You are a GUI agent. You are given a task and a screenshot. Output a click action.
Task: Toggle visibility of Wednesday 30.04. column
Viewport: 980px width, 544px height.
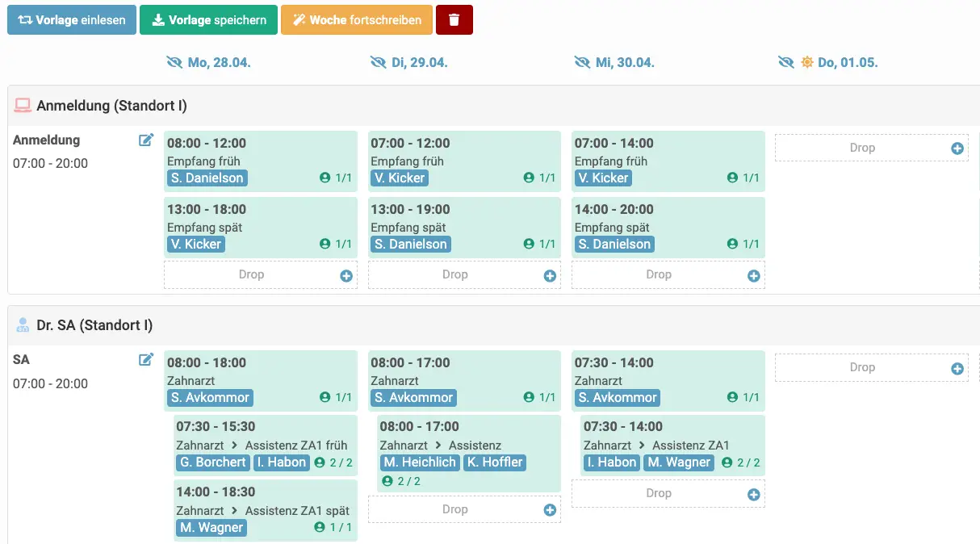click(x=582, y=62)
